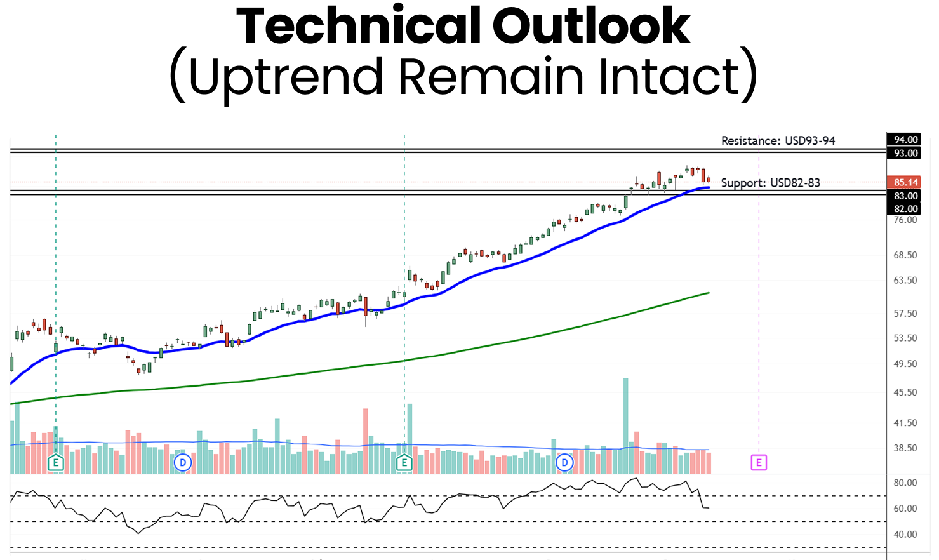The image size is (939, 560).
Task: Open the purple upcoming earnings E marker
Action: point(759,462)
